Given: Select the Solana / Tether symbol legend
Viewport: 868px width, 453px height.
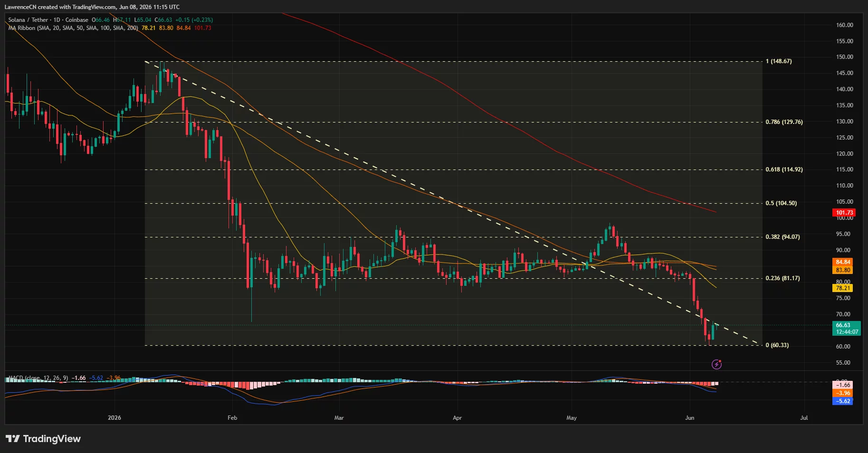Looking at the screenshot, I should 48,20.
